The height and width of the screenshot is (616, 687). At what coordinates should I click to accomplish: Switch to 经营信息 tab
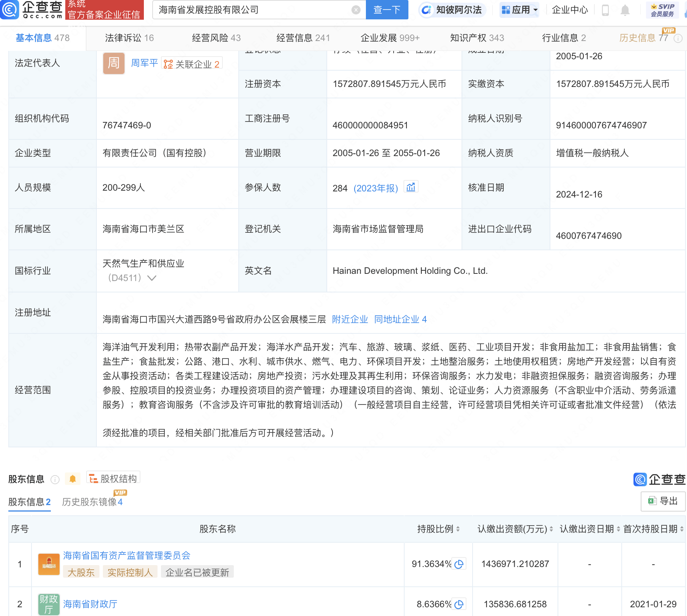303,38
